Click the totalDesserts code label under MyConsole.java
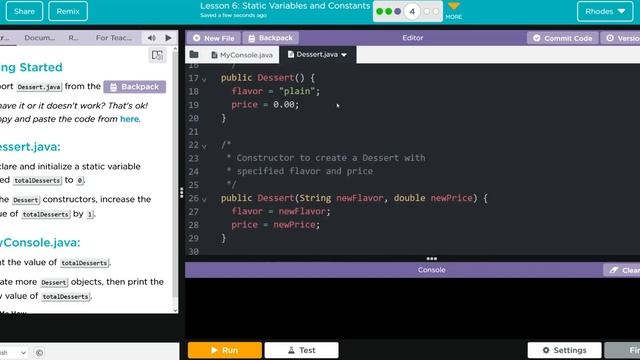 coord(84,263)
